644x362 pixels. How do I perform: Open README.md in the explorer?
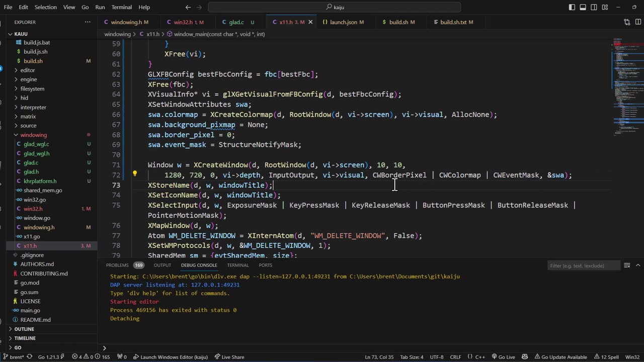35,320
